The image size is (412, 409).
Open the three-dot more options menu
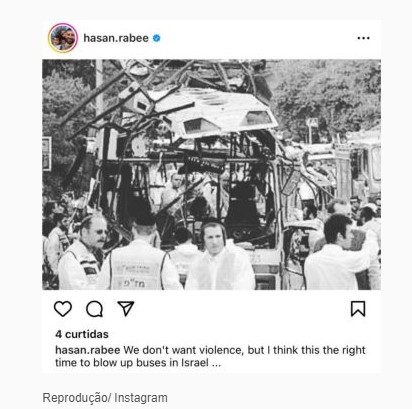(363, 38)
